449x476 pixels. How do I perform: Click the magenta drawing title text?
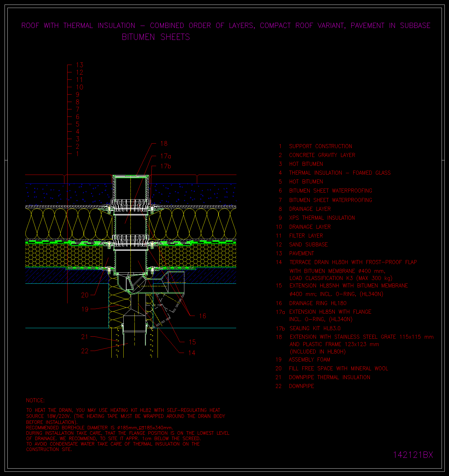point(226,26)
